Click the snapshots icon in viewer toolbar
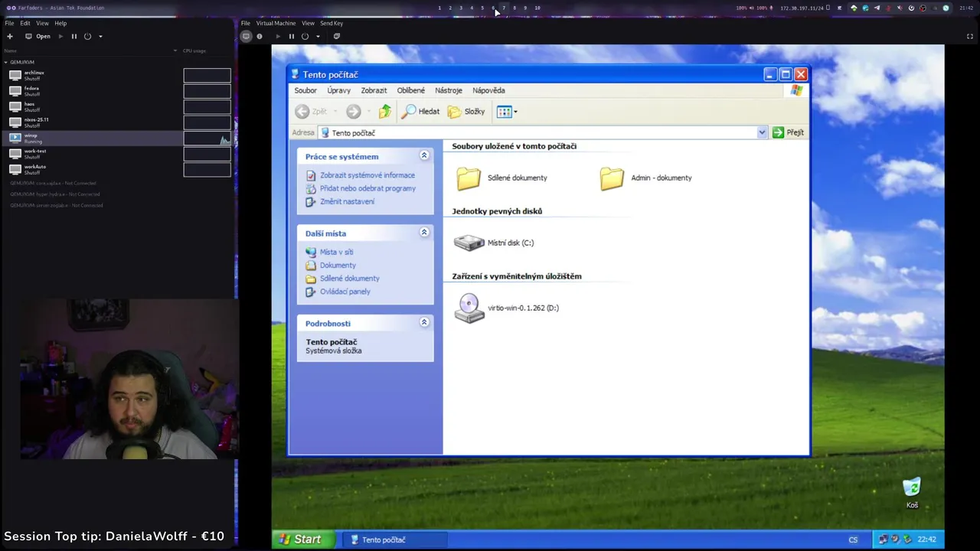The height and width of the screenshot is (551, 980). [x=336, y=36]
